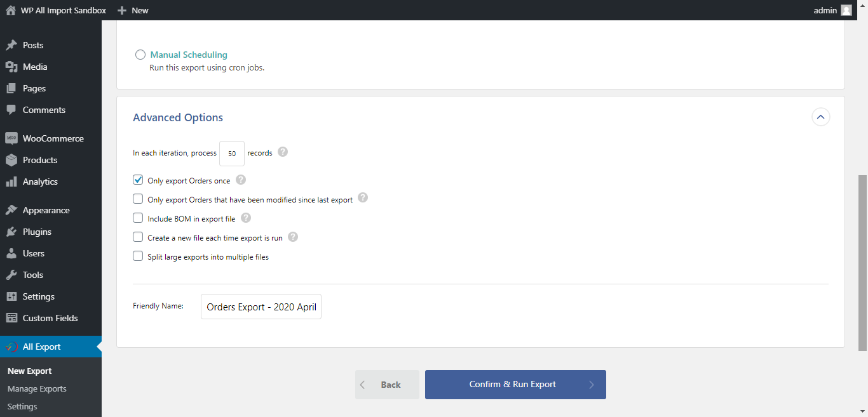868x417 pixels.
Task: Collapse the Advanced Options section
Action: pos(821,117)
